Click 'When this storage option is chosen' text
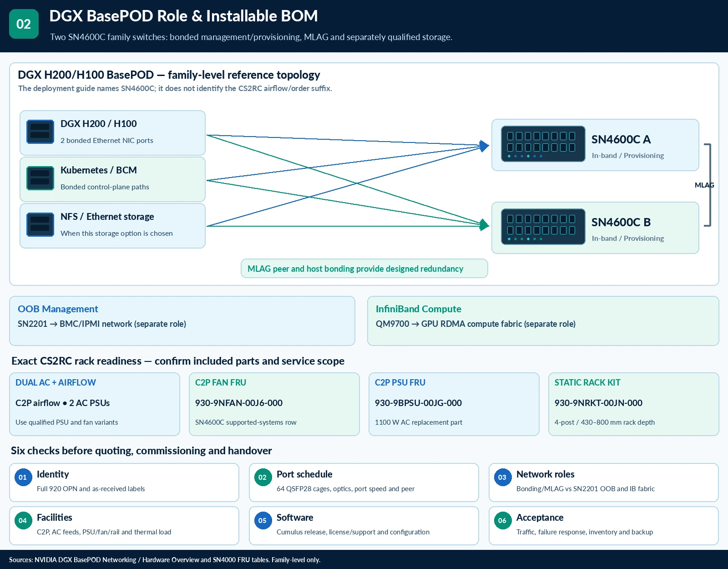The image size is (728, 569). tap(116, 233)
